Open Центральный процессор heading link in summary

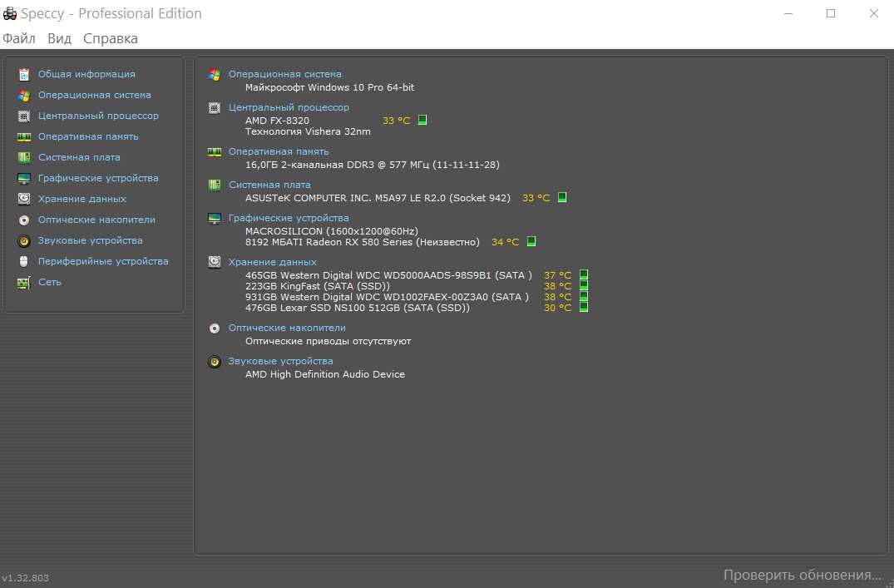coord(289,107)
